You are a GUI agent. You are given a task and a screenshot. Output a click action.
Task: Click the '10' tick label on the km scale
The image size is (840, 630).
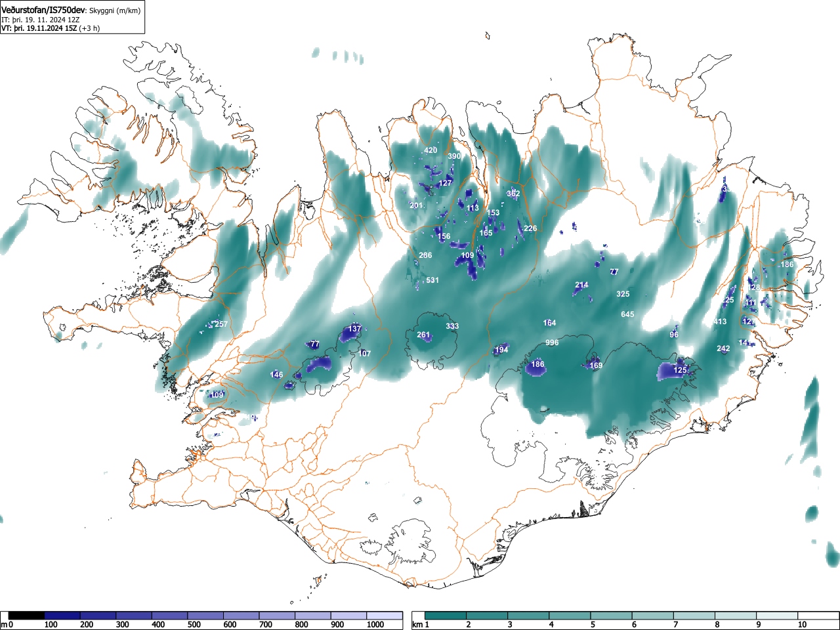(802, 625)
